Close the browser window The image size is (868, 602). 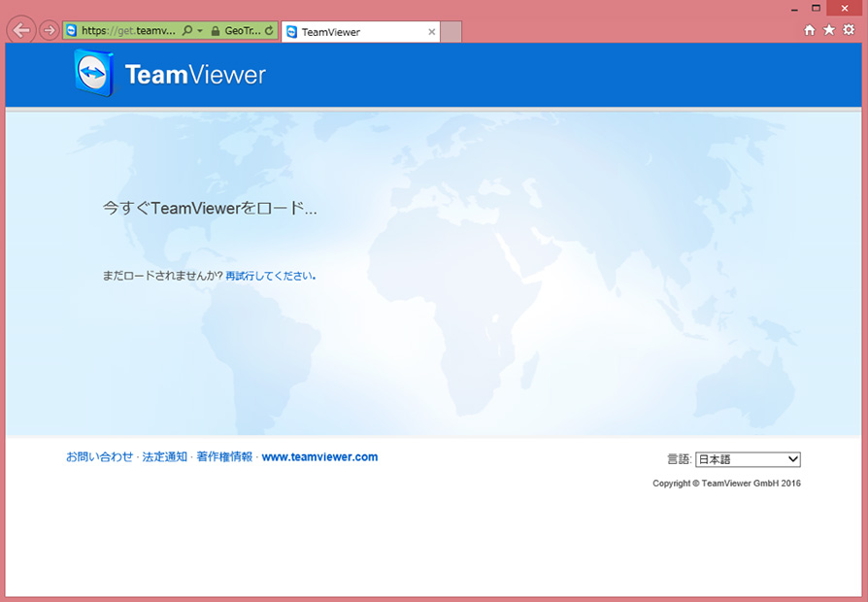[x=845, y=9]
